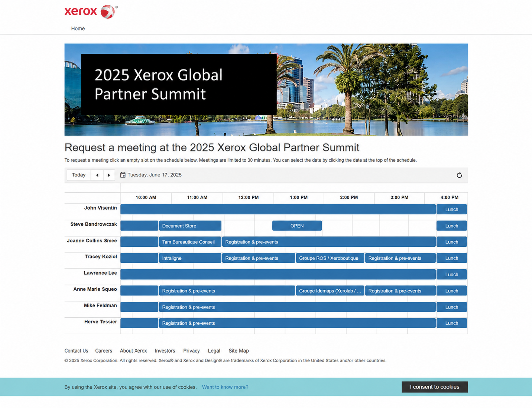This screenshot has height=408, width=532.
Task: Go to next day arrow
Action: tap(109, 175)
